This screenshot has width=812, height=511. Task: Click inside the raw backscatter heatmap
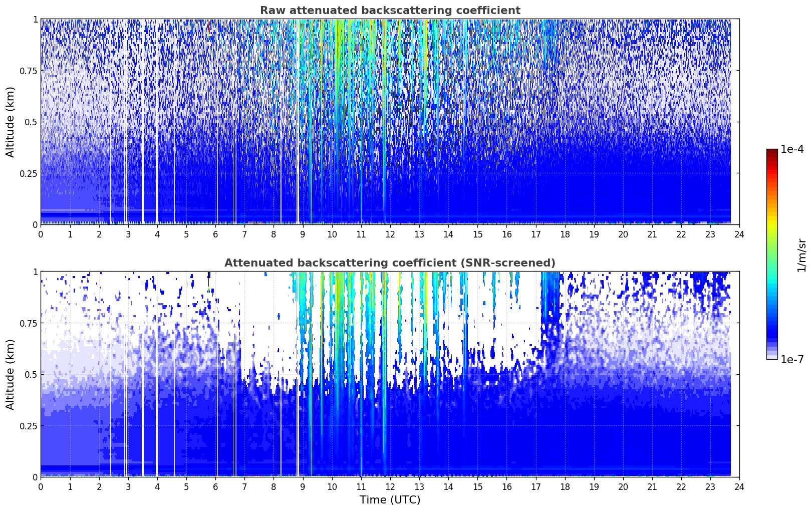[390, 122]
